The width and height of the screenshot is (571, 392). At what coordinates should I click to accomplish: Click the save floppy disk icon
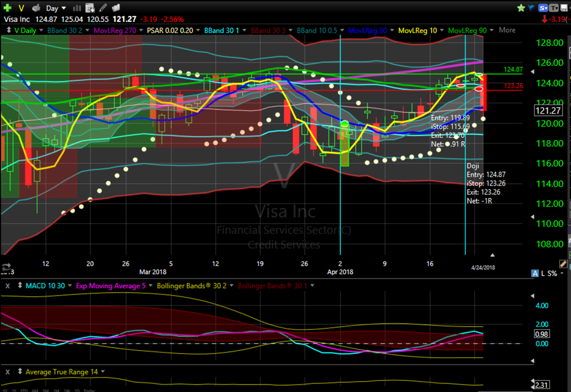564,8
